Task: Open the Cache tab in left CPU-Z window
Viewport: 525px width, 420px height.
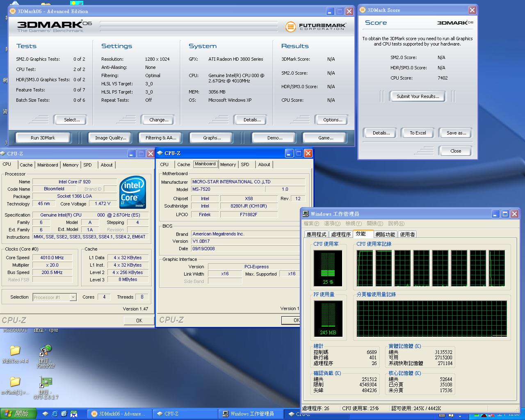Action: (x=26, y=165)
